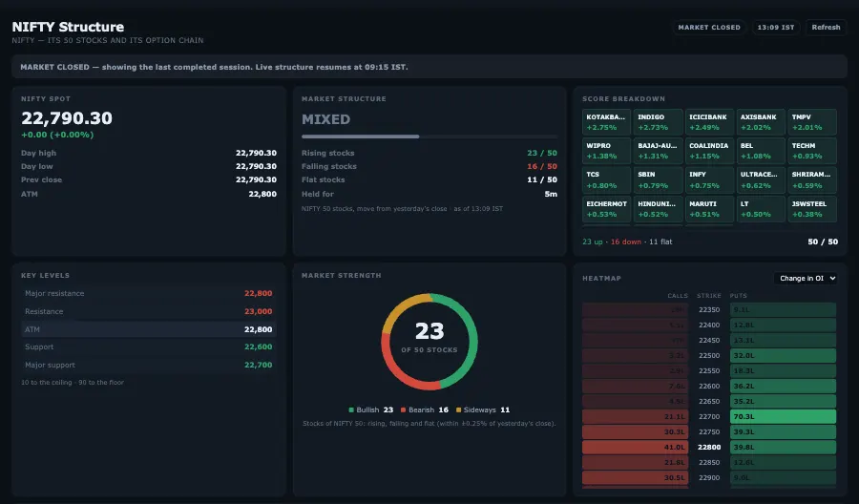
Task: Click the 35.2L puts cell at 22650
Action: point(783,401)
